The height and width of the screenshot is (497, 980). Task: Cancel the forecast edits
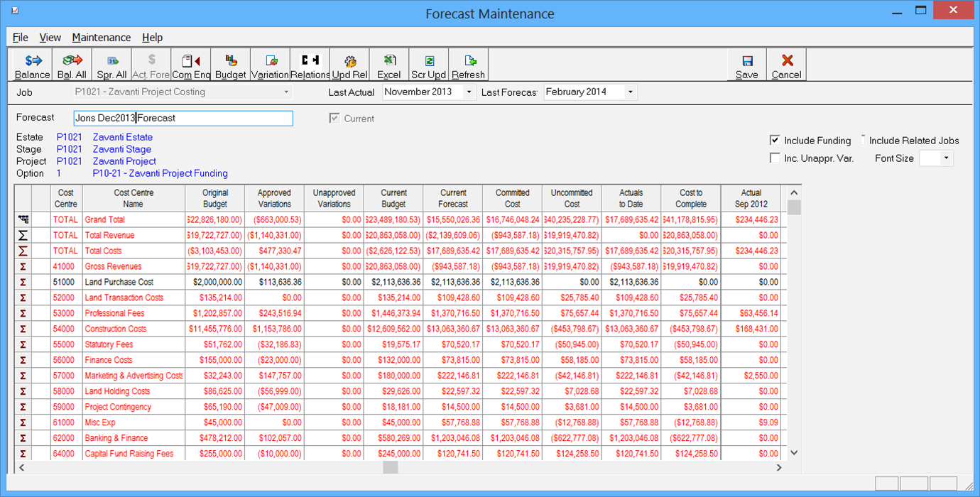tap(786, 65)
